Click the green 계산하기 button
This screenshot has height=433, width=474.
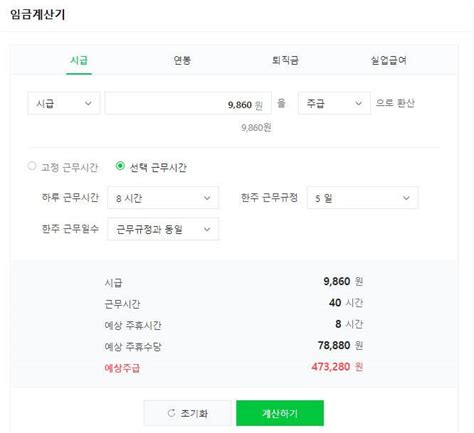click(x=280, y=413)
